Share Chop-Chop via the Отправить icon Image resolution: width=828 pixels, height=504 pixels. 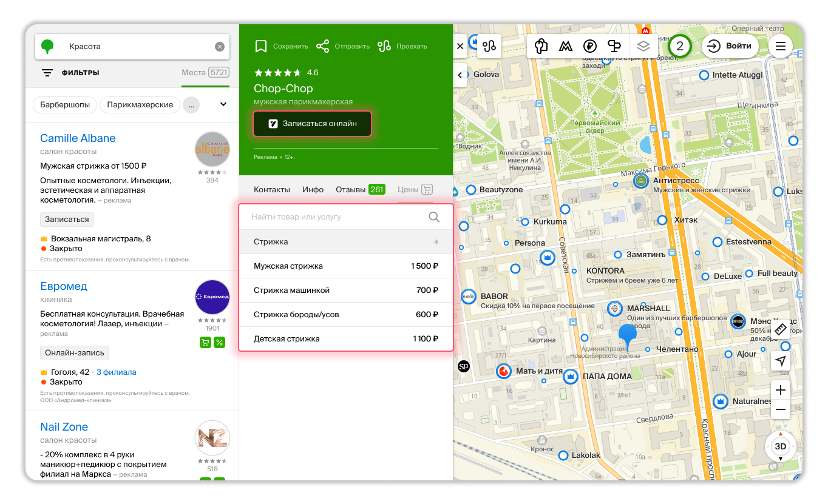(x=322, y=46)
